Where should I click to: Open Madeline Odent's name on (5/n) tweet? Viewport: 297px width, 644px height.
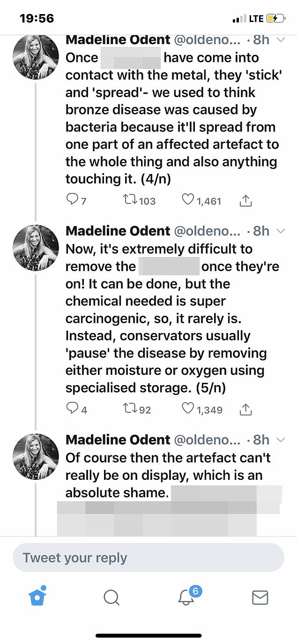118,231
